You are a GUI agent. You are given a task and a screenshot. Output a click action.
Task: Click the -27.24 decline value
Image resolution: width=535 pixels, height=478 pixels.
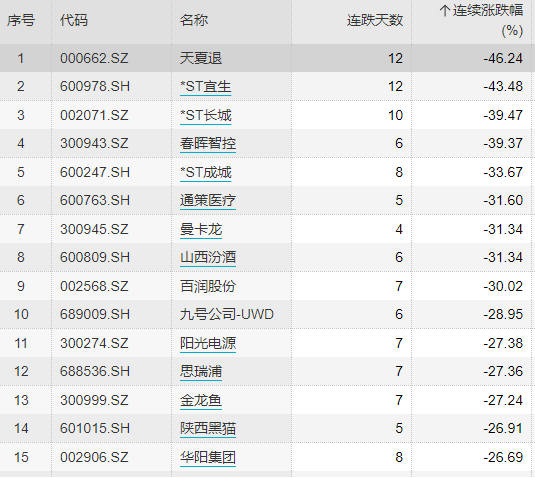click(503, 400)
